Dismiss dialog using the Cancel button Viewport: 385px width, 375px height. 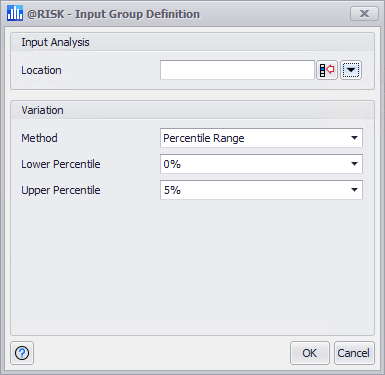click(x=354, y=353)
